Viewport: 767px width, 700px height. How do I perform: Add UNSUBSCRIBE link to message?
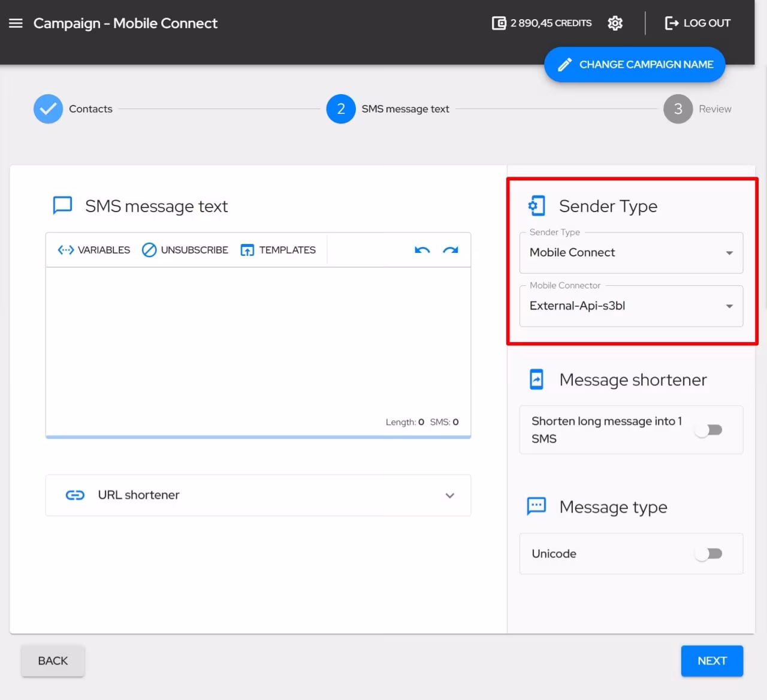[x=185, y=250]
